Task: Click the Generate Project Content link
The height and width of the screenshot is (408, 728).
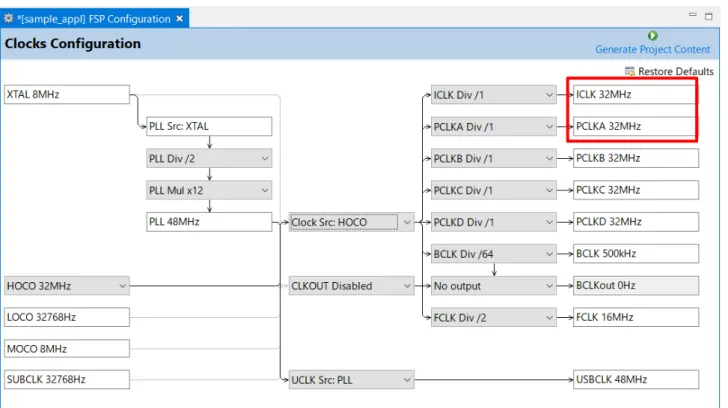Action: (x=652, y=50)
